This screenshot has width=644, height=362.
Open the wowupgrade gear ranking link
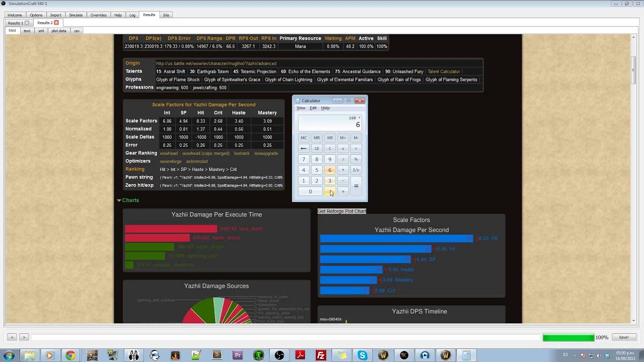point(266,153)
